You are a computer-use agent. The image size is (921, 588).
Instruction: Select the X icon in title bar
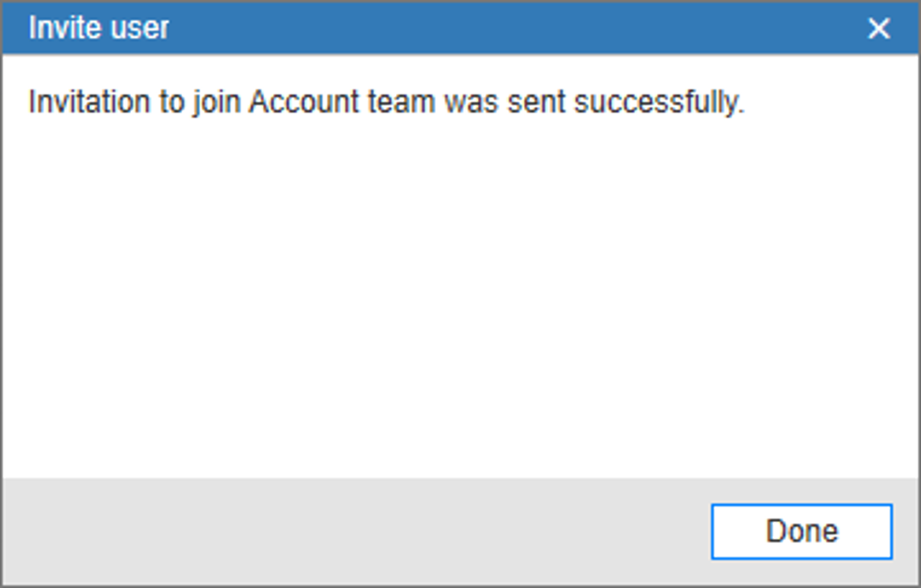click(879, 28)
